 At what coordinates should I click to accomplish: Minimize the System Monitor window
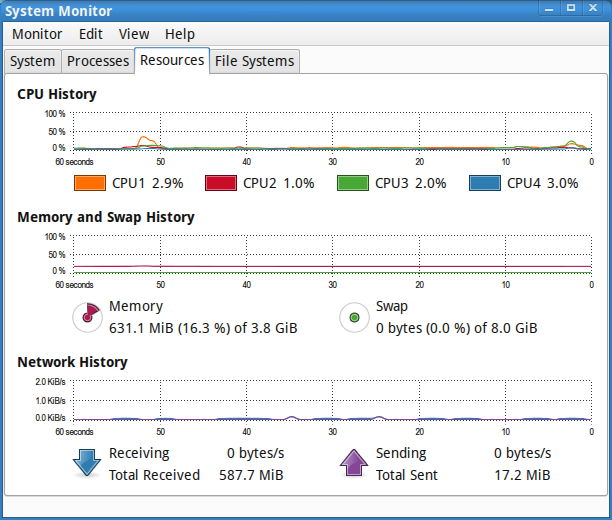(548, 9)
